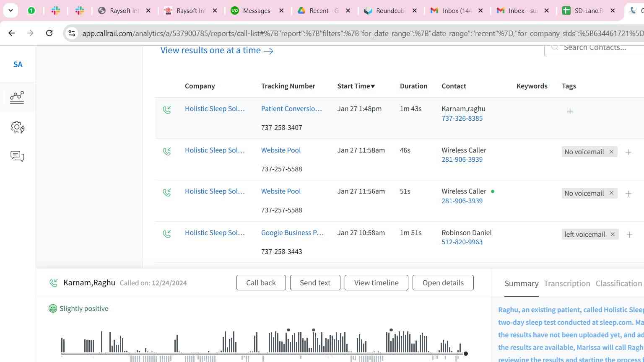Click the call icon beside Karnam,Raghu in the player

53,283
